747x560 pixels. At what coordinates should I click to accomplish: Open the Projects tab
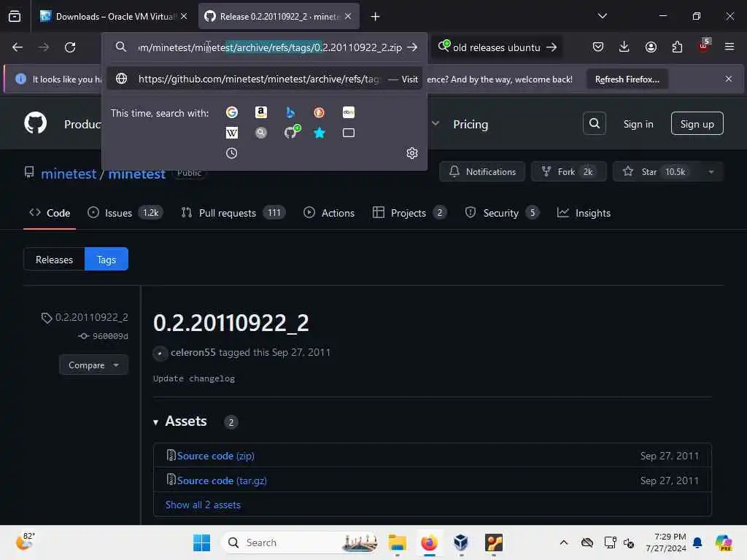click(x=410, y=213)
